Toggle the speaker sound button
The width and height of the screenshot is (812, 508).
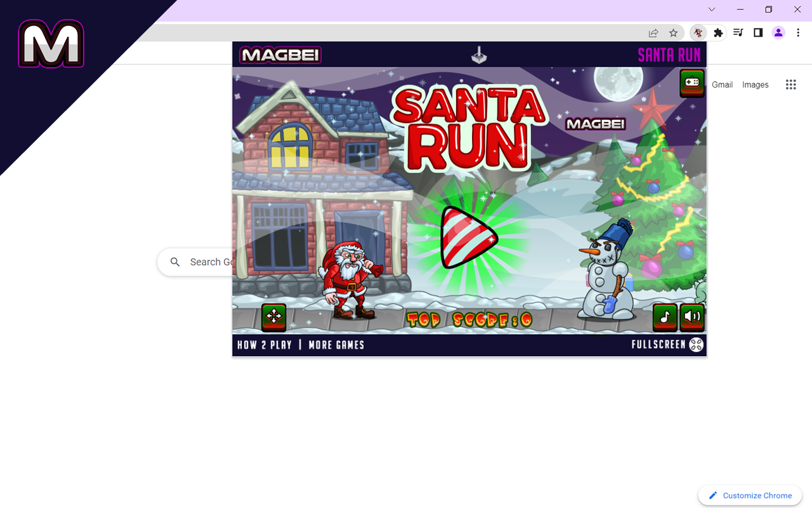coord(692,317)
